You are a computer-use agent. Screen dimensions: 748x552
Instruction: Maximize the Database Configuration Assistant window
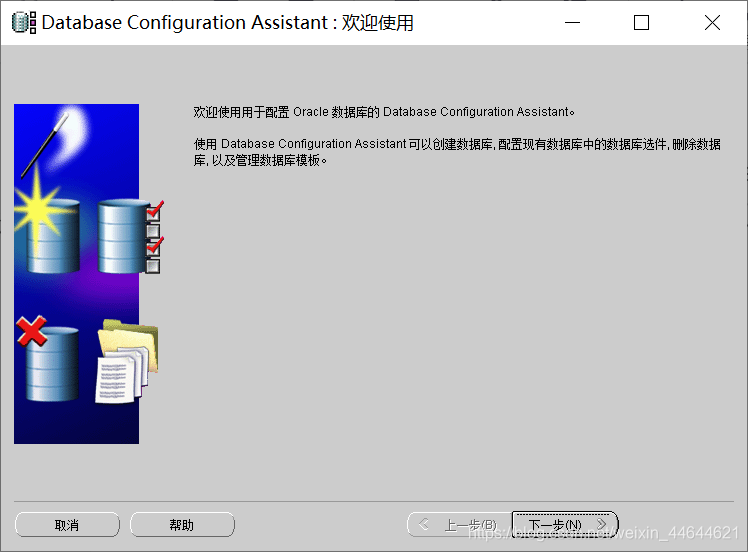pos(641,22)
